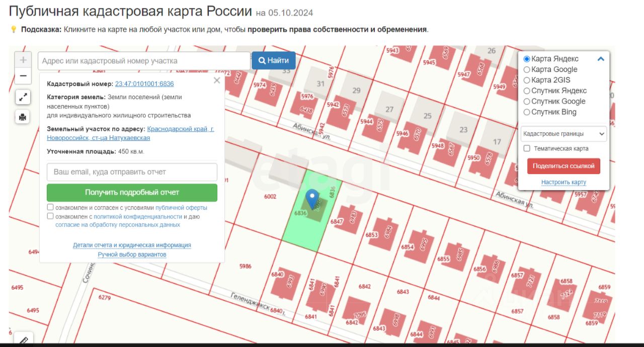Open cadastral number 23:47:0101001:6836 link

coord(144,84)
